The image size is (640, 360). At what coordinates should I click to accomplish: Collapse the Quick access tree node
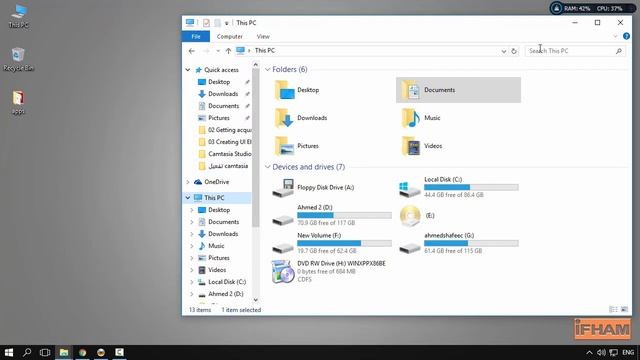coord(188,70)
